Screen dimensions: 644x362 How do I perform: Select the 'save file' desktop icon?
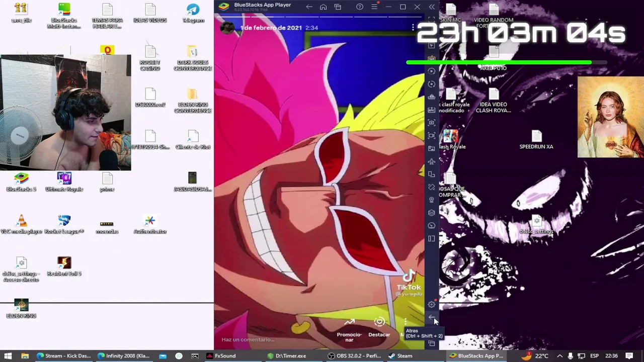pos(21,13)
